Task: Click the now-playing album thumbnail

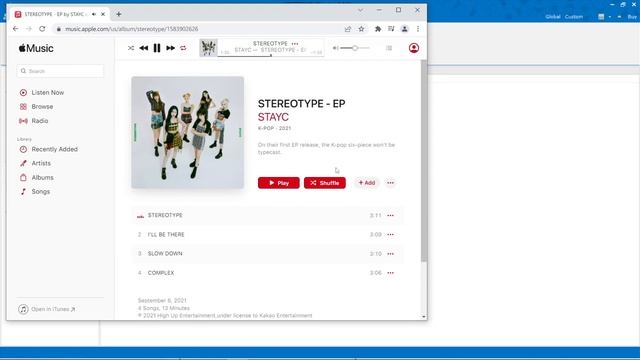Action: [x=208, y=48]
